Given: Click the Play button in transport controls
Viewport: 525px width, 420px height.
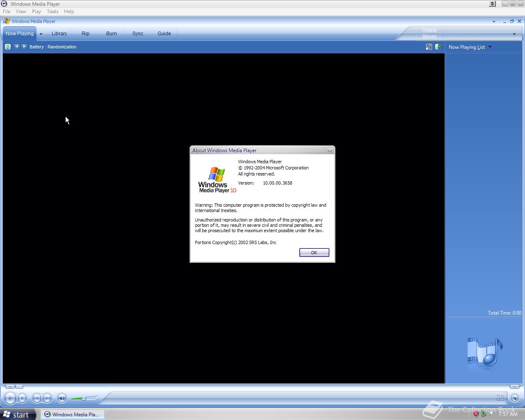Looking at the screenshot, I should tap(10, 398).
